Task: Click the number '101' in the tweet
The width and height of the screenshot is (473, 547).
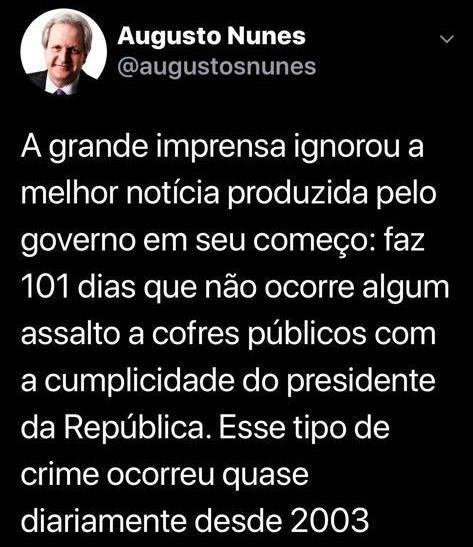Action: click(44, 287)
